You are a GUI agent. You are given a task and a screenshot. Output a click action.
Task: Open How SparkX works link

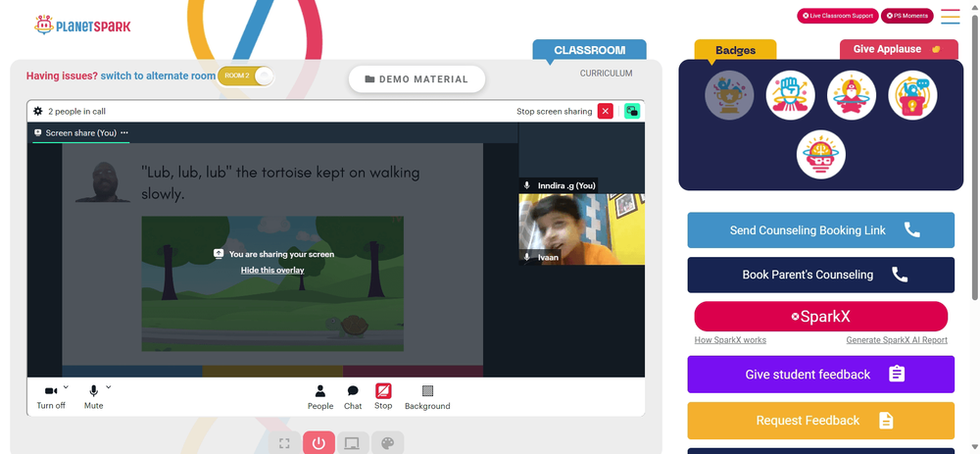point(730,340)
